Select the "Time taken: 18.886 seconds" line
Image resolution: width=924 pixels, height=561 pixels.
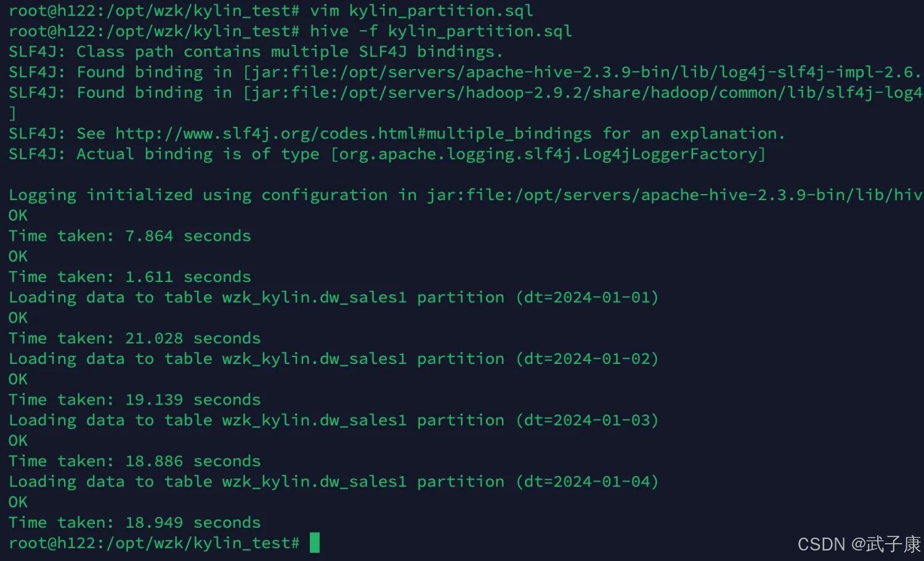134,461
